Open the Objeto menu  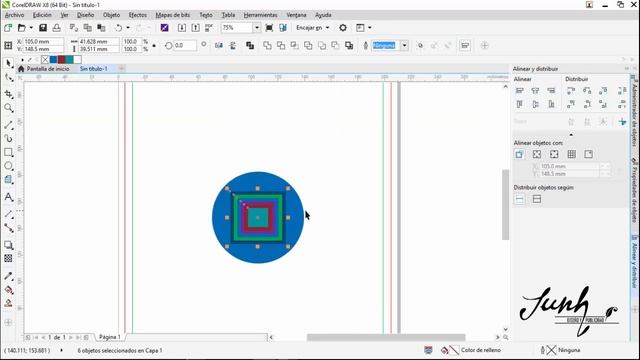tap(111, 15)
